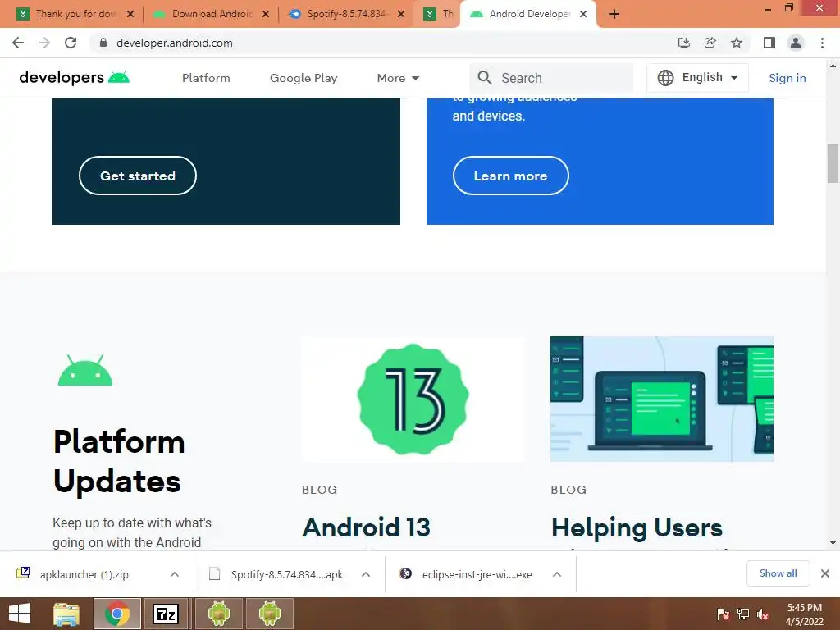The width and height of the screenshot is (840, 630).
Task: Click the scrollbar up arrow
Action: click(833, 66)
